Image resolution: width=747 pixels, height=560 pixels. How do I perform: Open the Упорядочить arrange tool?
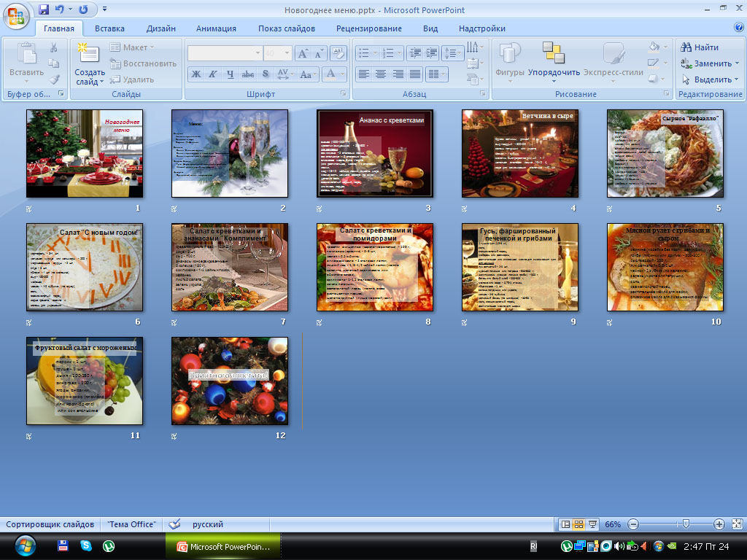coord(554,61)
